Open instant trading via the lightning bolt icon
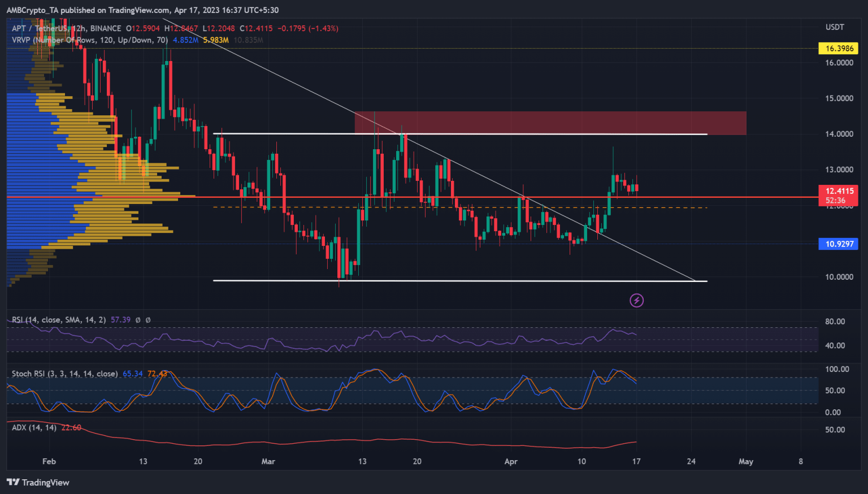 tap(636, 300)
